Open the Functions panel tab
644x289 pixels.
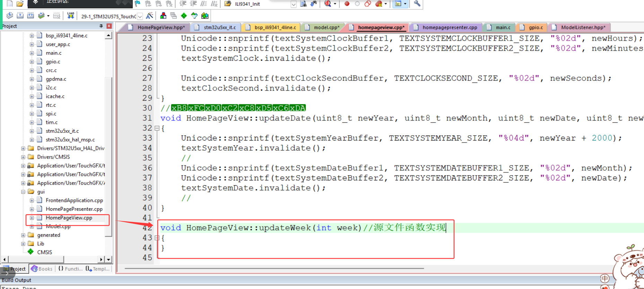coord(70,269)
